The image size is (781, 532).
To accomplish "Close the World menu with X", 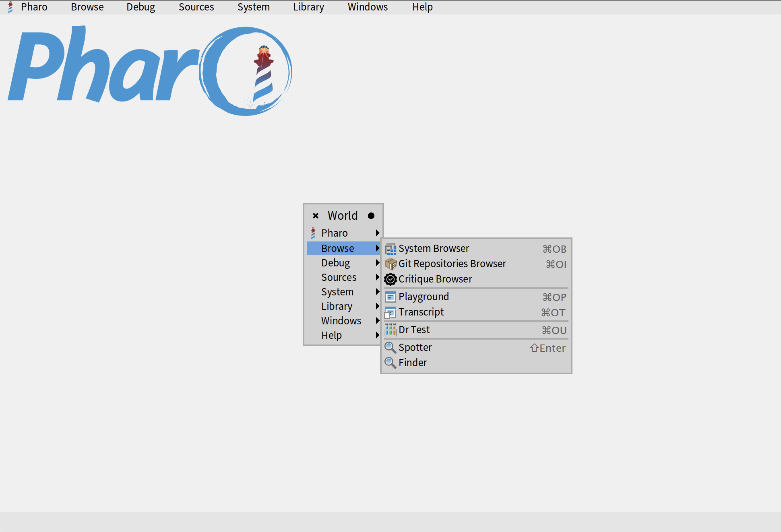I will click(x=316, y=216).
